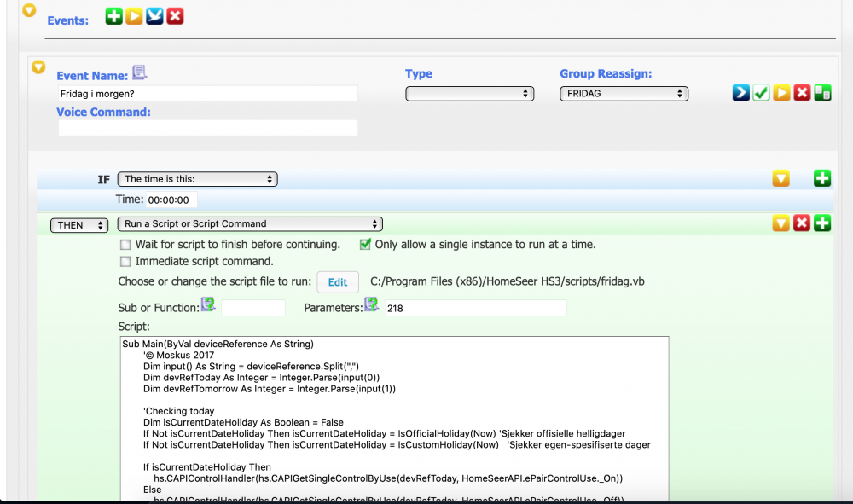
Task: Open Run a Script or Script Command dropdown
Action: pyautogui.click(x=250, y=224)
